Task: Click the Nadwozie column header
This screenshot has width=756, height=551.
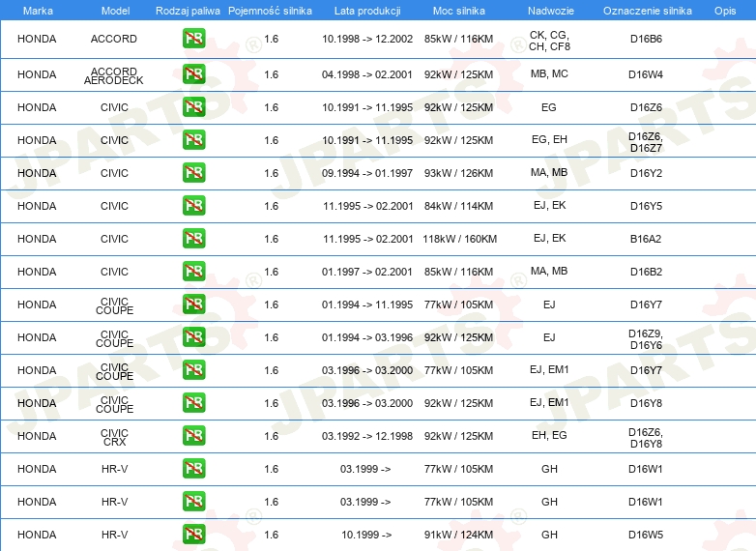Action: tap(551, 11)
